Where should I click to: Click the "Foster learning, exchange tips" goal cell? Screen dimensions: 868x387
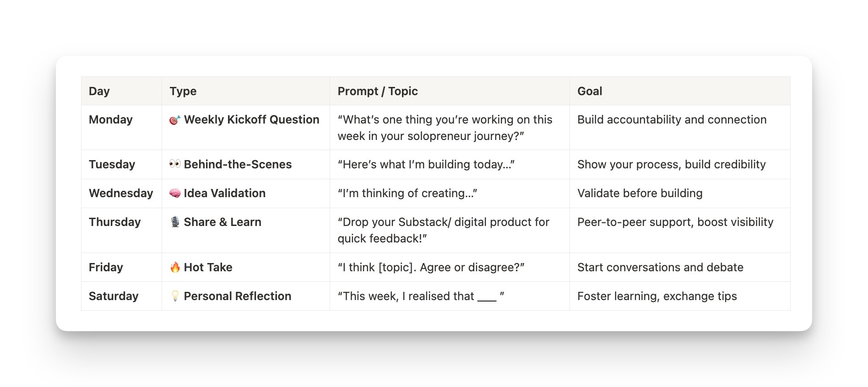680,296
